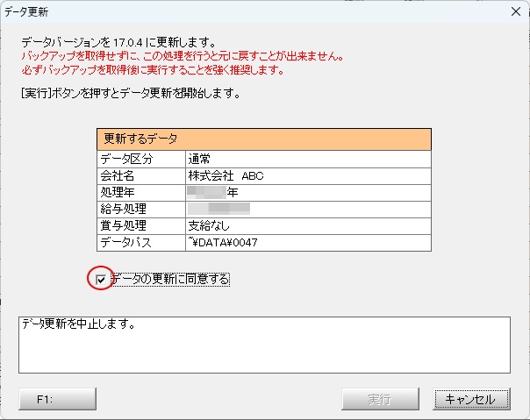Click the データパス row label
Screen dimensions: 530x420
tap(140, 242)
